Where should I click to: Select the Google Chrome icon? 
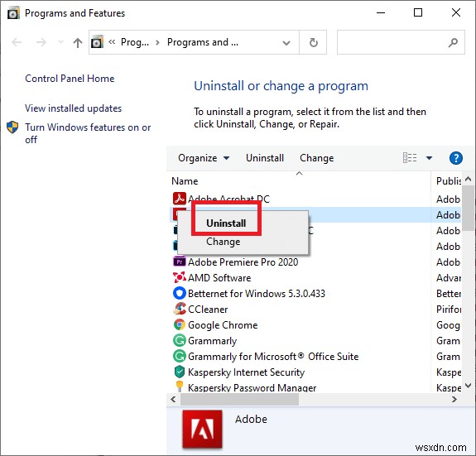coord(180,324)
